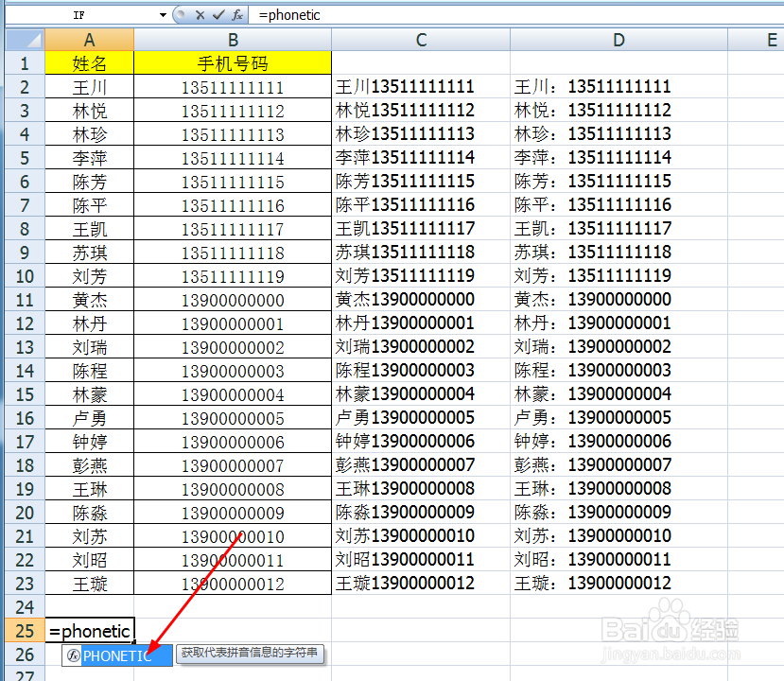Click the name cell 彭燕
This screenshot has width=784, height=681.
[90, 465]
